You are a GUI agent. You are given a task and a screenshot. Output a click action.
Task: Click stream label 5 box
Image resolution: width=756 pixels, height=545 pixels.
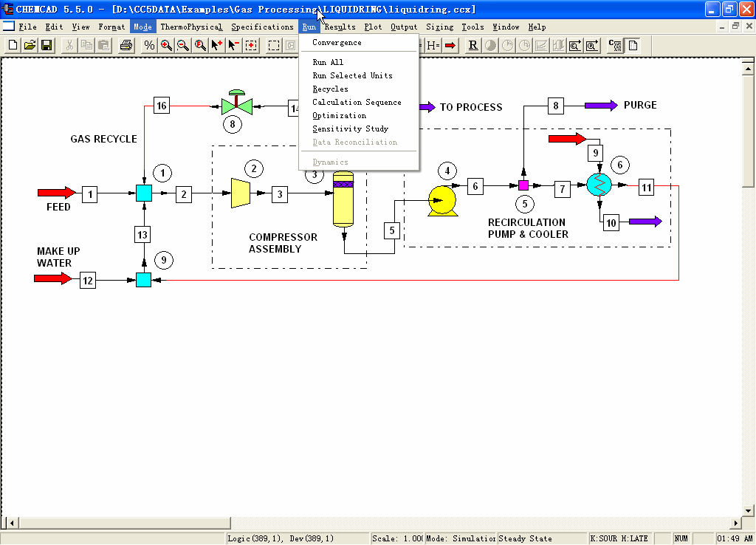coord(392,230)
